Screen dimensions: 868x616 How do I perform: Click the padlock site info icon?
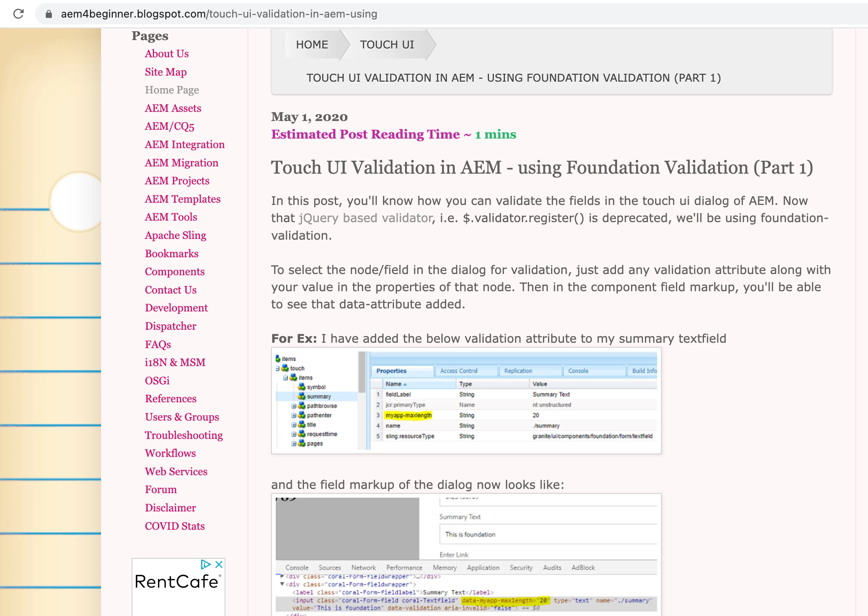point(48,14)
